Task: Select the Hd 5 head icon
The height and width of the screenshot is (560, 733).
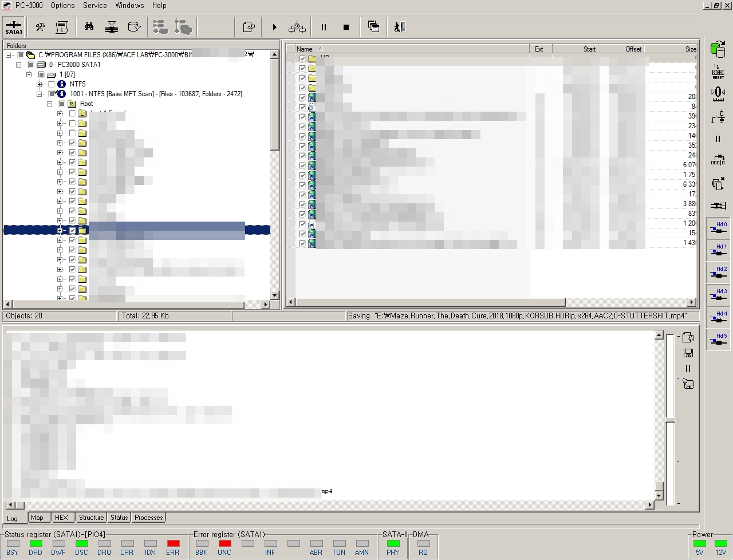Action: click(x=718, y=340)
